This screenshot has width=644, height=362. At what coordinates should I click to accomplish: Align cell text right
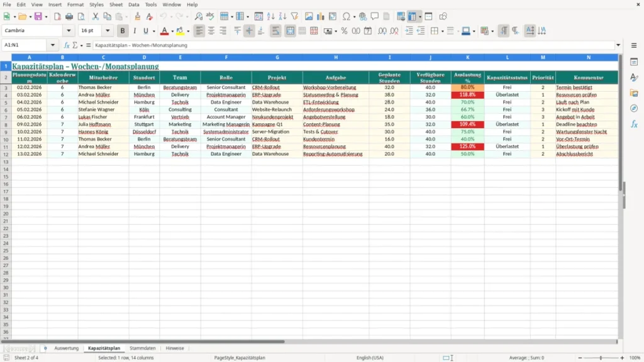coord(223,31)
